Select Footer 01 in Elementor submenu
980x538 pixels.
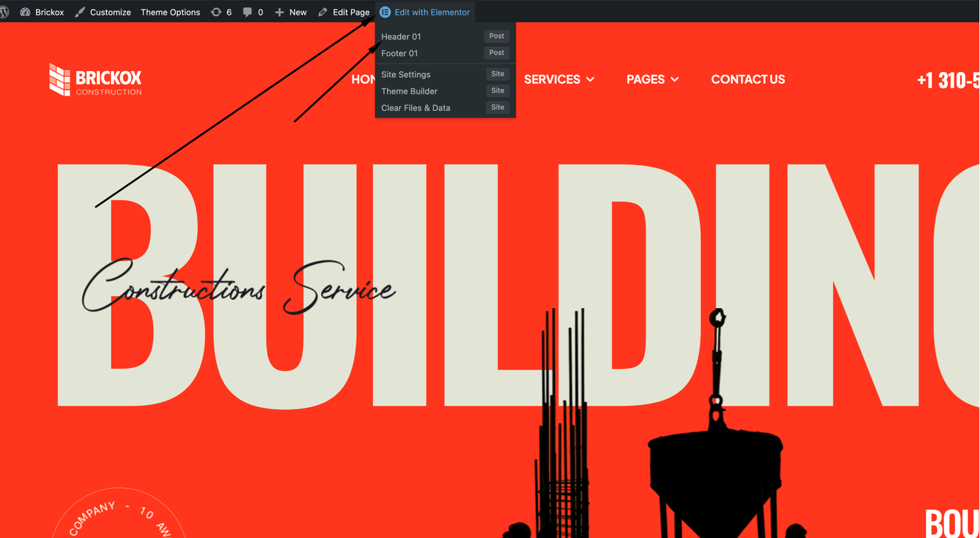[399, 53]
